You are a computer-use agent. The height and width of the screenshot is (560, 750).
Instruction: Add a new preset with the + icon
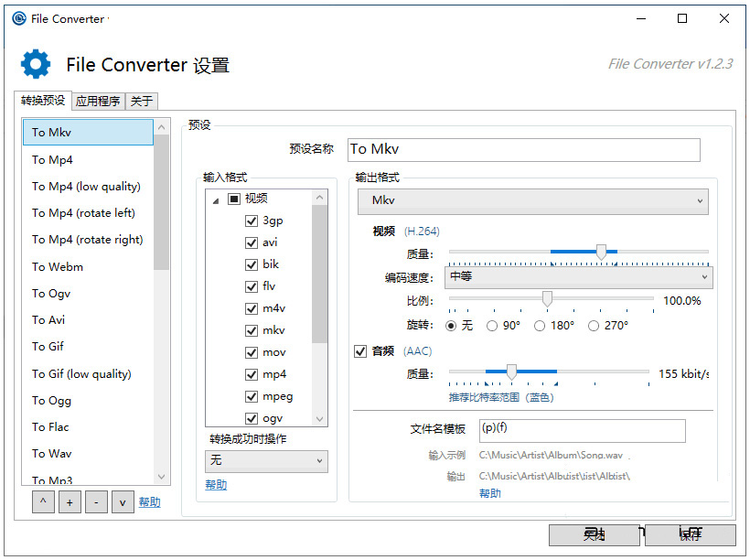(70, 501)
